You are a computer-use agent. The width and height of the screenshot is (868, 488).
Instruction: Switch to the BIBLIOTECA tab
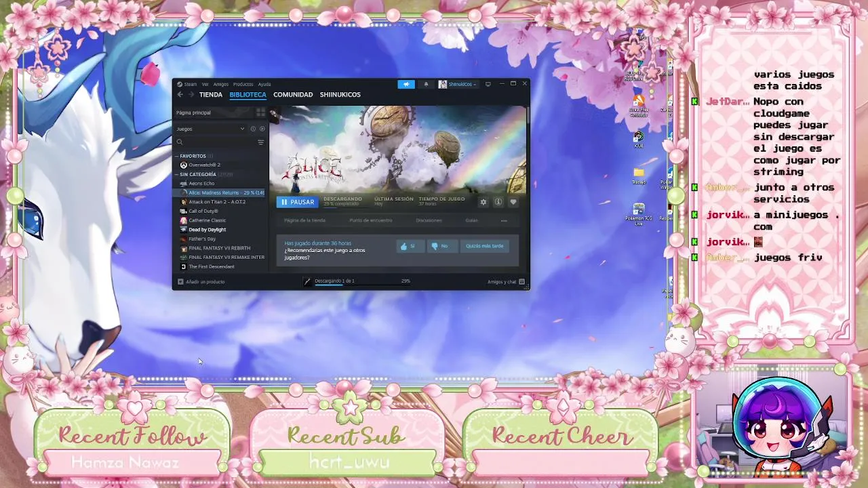(248, 95)
